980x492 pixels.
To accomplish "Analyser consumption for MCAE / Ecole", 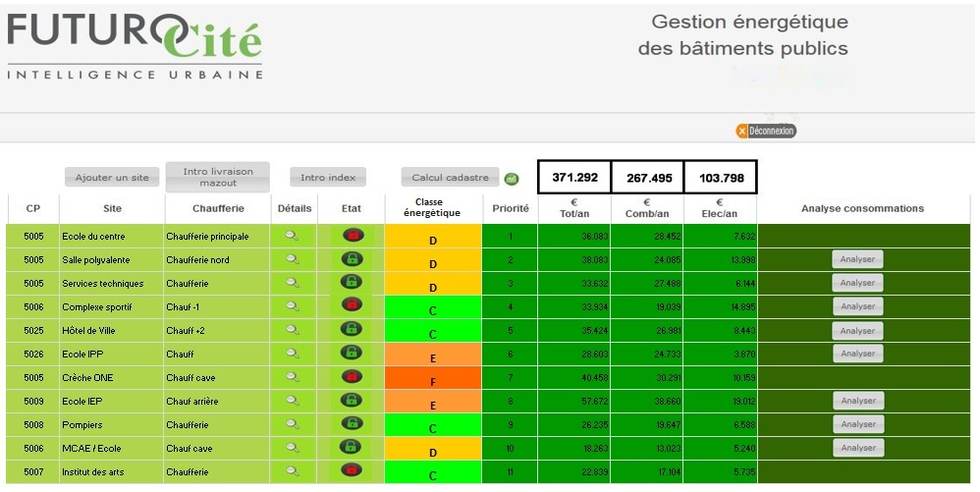I will tap(857, 448).
